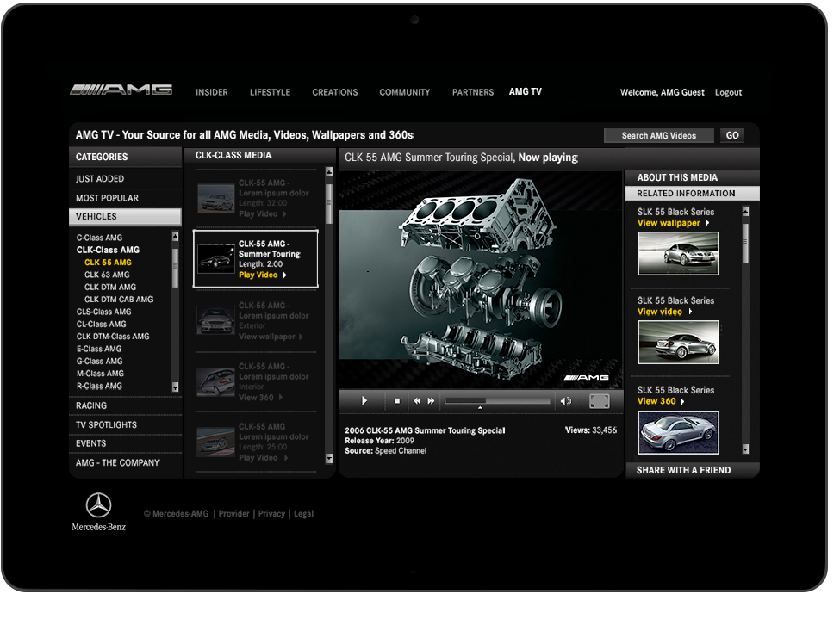Select CLK DTM CAB AMG model

119,299
